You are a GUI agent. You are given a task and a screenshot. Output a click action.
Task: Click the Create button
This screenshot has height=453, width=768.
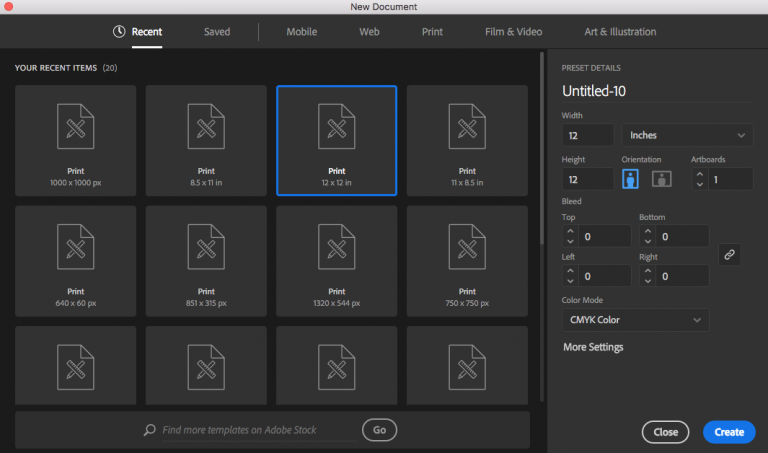click(729, 432)
